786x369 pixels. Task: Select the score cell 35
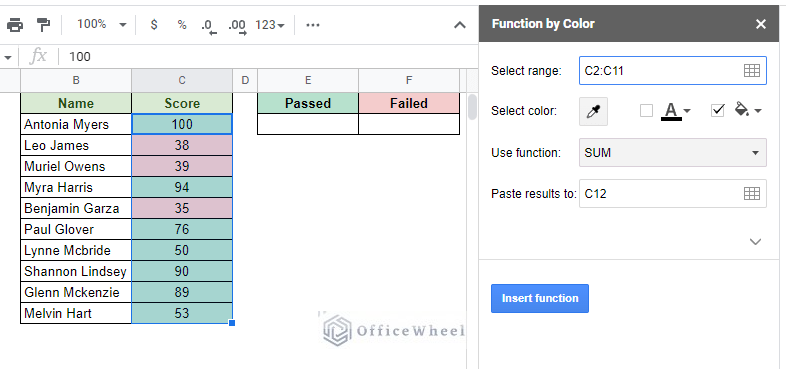pos(182,208)
